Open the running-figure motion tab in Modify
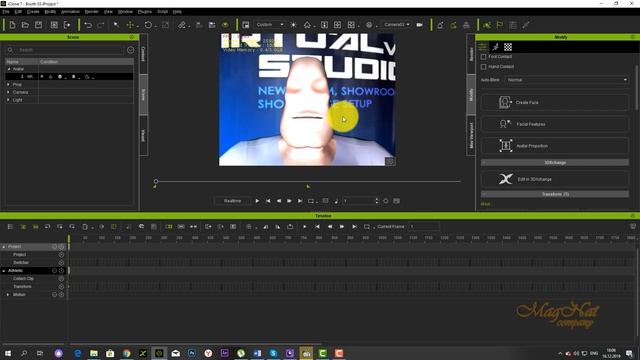This screenshot has height=360, width=640. 496,47
